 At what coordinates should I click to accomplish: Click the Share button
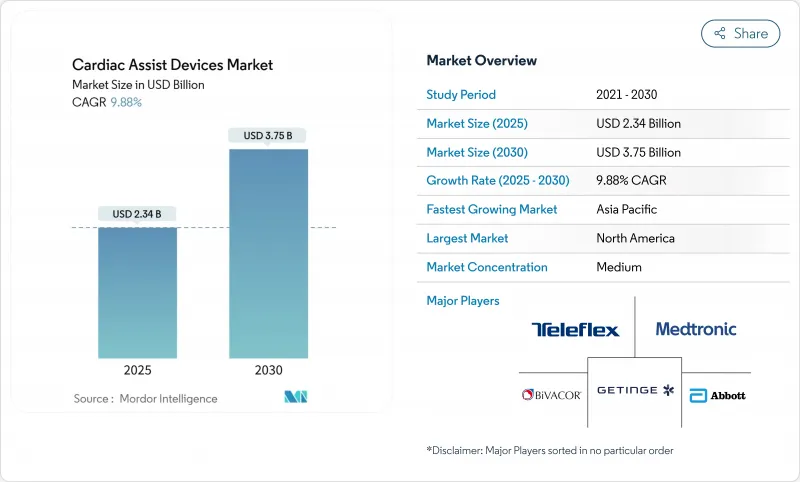coord(741,33)
